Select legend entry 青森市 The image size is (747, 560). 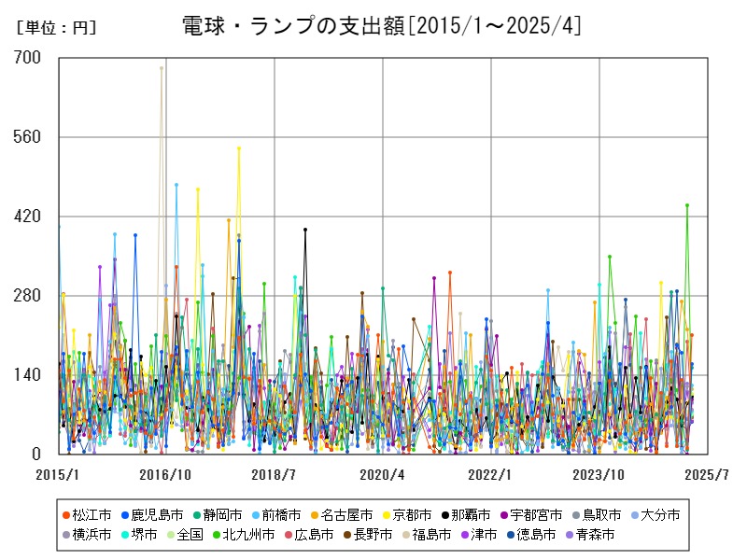click(x=590, y=535)
